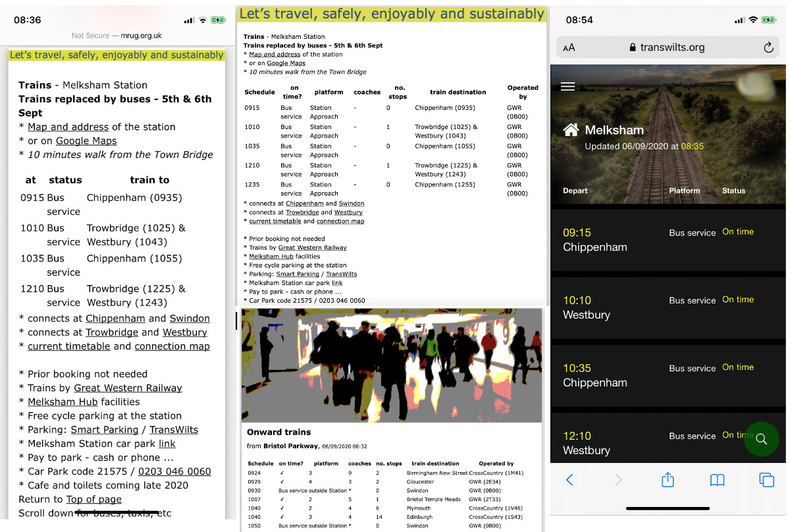Tap the Safari share icon
The image size is (790, 532).
[668, 480]
